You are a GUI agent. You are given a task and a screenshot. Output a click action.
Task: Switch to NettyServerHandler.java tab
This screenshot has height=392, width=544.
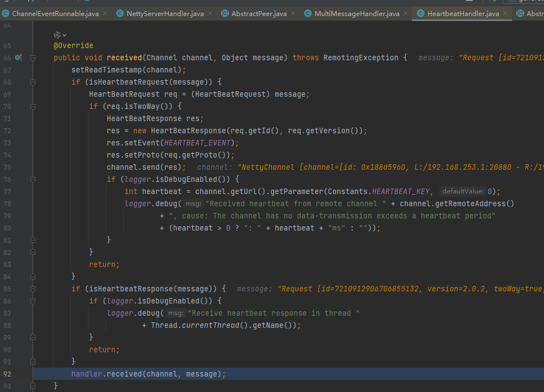pos(165,13)
